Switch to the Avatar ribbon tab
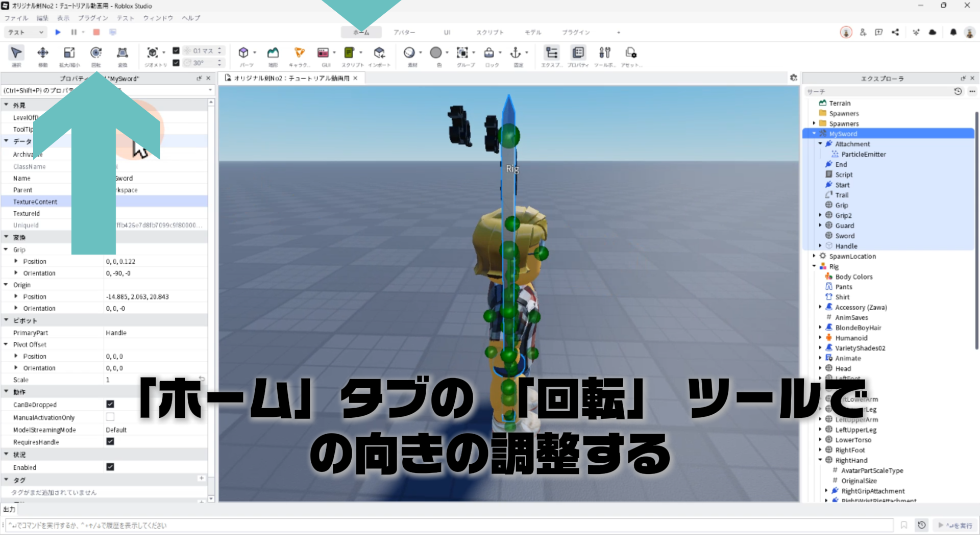980x551 pixels. (x=404, y=32)
